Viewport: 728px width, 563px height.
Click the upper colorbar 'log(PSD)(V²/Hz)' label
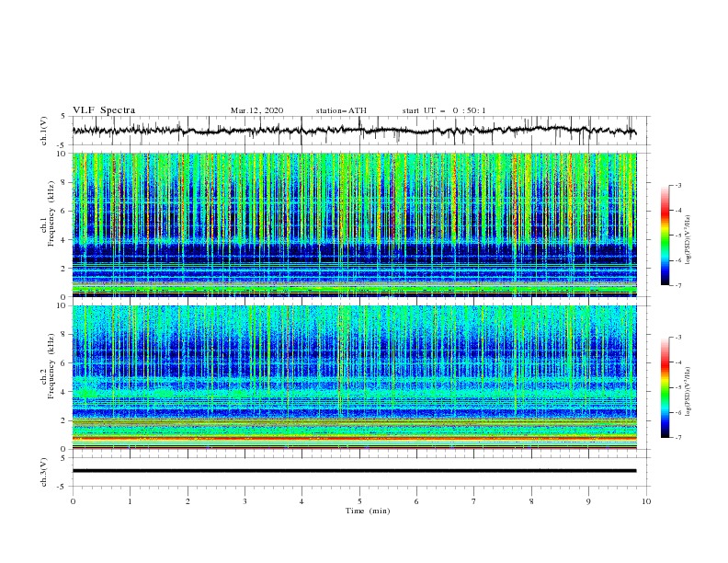(688, 240)
